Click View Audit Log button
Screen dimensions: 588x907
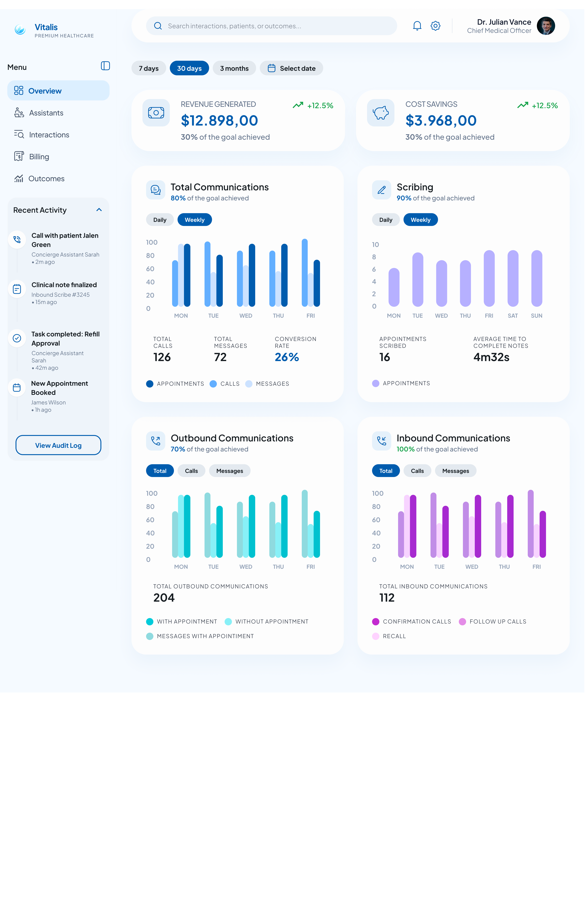point(58,445)
